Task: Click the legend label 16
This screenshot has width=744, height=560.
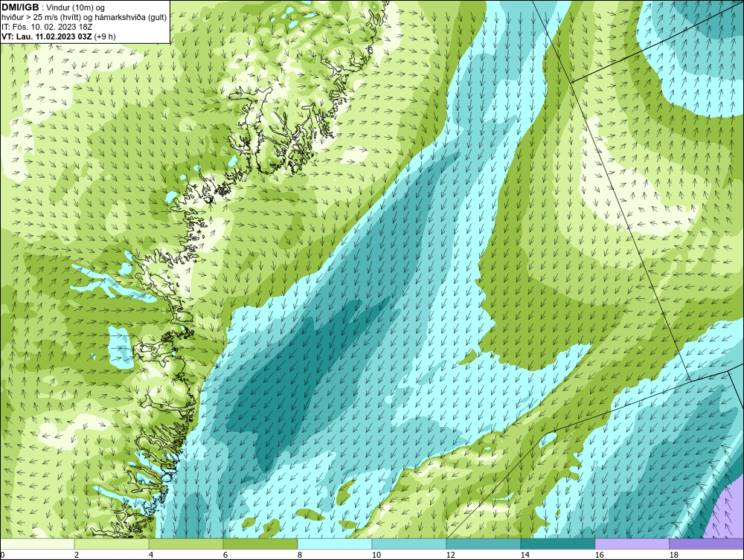Action: click(599, 555)
